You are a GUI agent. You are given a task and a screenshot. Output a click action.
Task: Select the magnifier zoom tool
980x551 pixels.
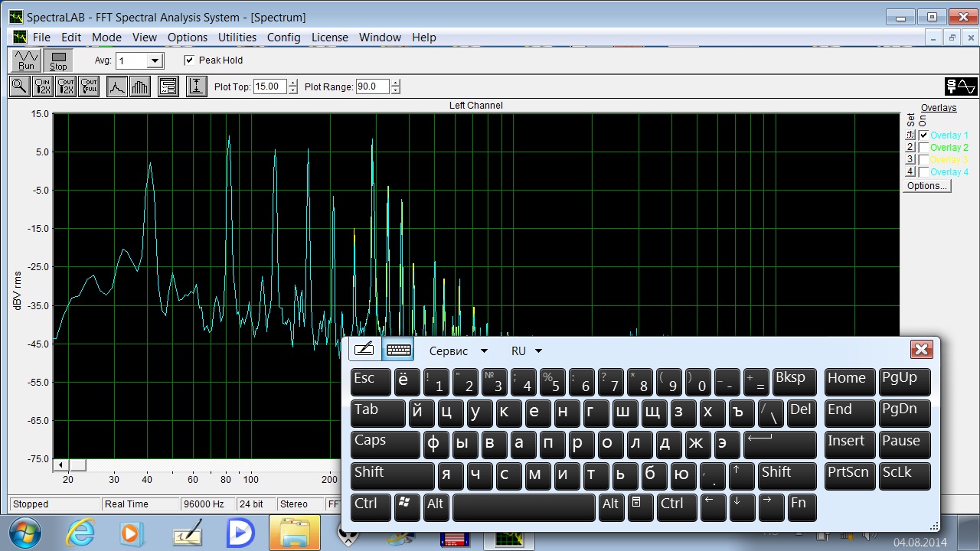(19, 86)
